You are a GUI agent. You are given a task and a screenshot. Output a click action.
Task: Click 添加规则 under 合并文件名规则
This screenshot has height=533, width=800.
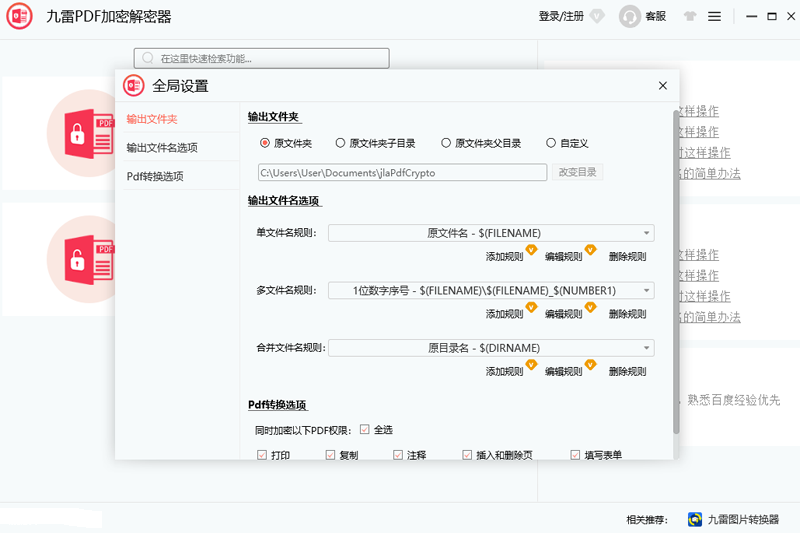pyautogui.click(x=505, y=372)
